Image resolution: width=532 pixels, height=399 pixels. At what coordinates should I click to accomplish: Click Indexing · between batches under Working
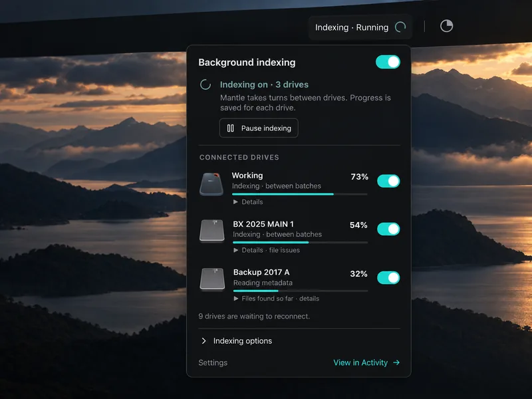pyautogui.click(x=277, y=186)
